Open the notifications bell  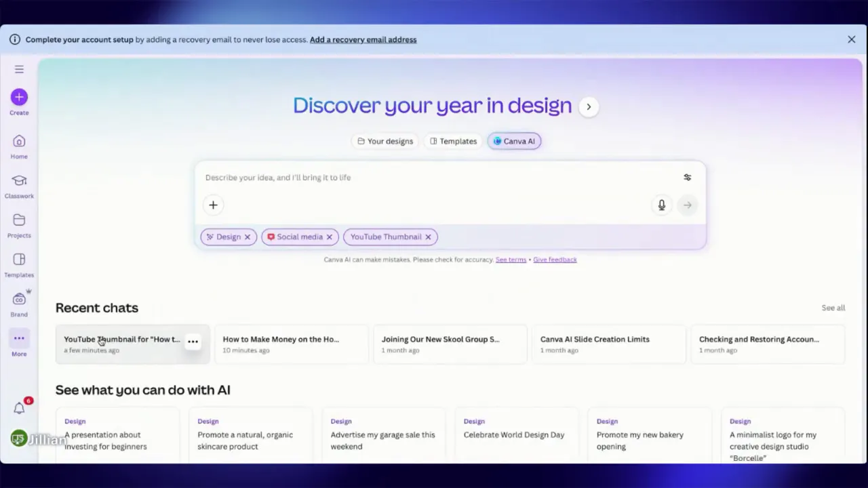(x=19, y=407)
